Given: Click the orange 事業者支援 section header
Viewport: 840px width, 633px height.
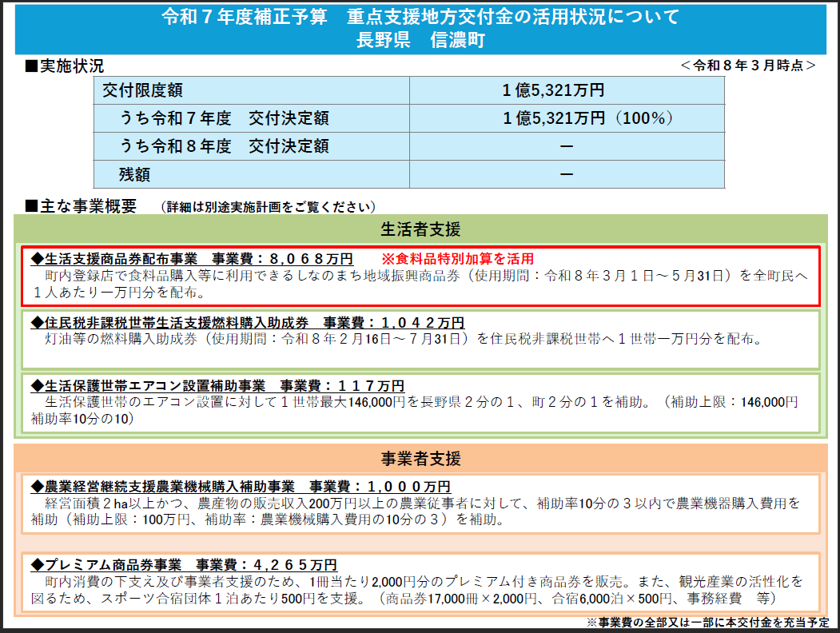Looking at the screenshot, I should coord(420,459).
